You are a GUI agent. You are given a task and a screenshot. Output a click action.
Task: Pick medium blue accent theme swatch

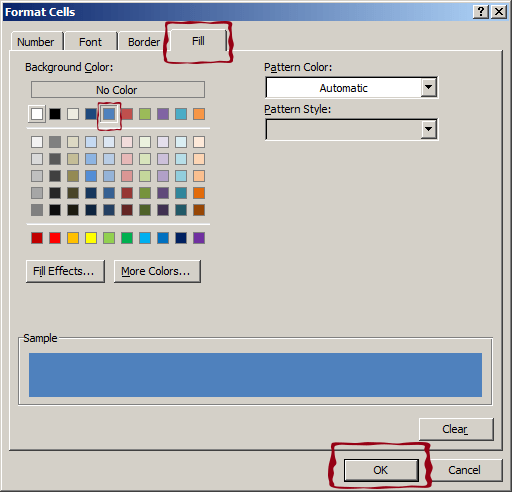(109, 114)
